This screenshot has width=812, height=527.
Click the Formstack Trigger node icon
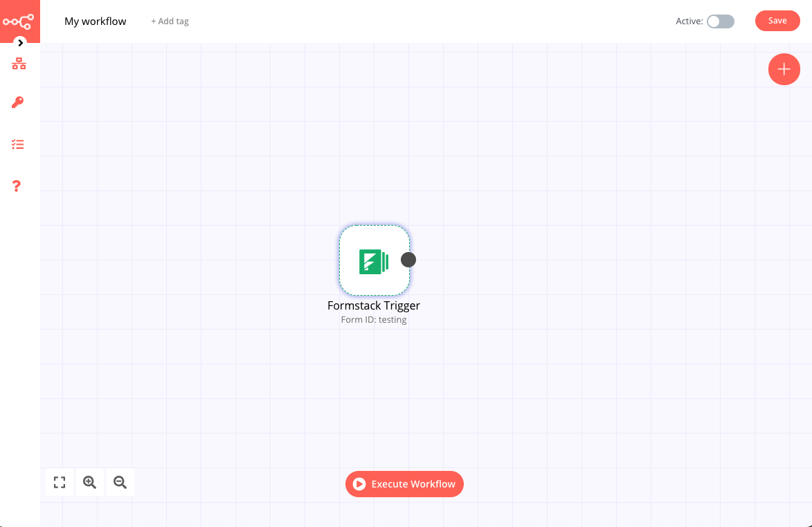point(374,260)
